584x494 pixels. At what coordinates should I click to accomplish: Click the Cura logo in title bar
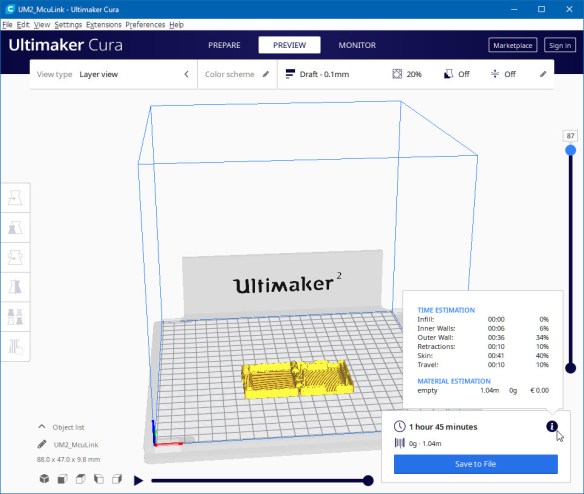(10, 9)
